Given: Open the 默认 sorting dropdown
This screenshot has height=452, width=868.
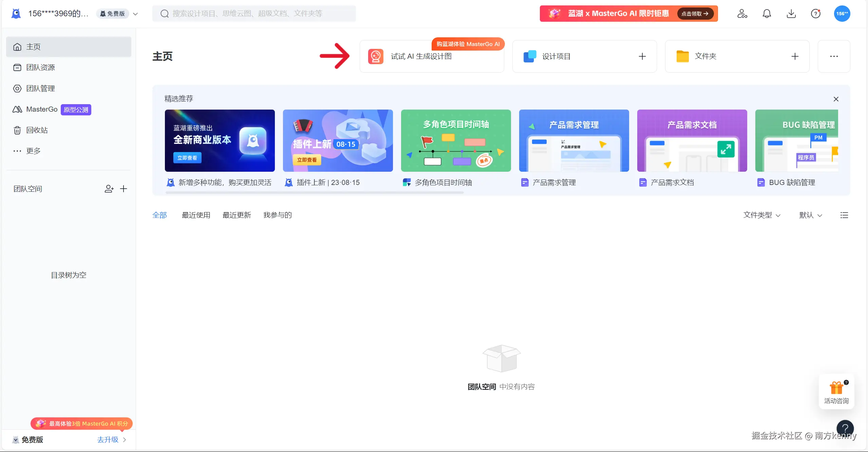Looking at the screenshot, I should (810, 215).
